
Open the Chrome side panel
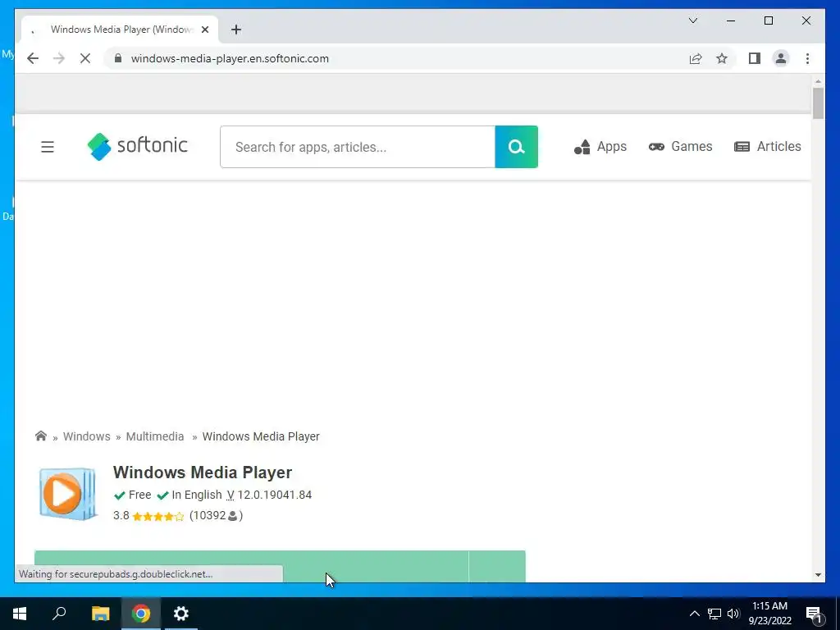pos(755,58)
